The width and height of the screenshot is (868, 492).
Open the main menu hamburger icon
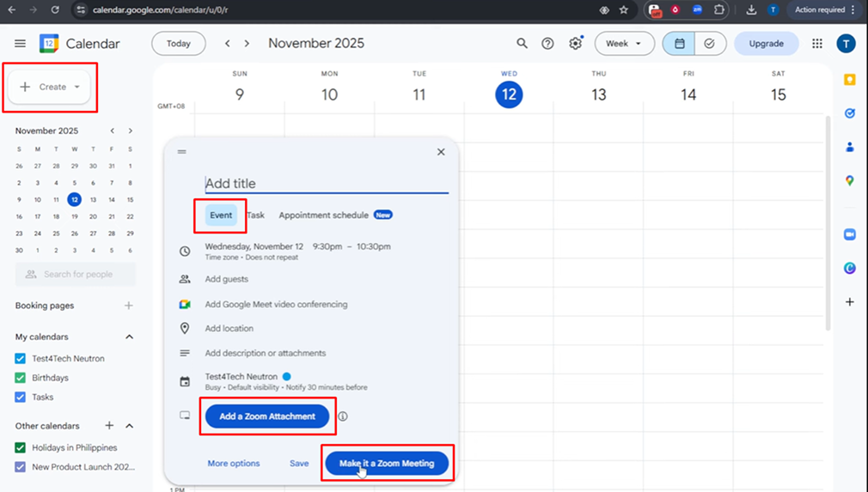point(20,43)
